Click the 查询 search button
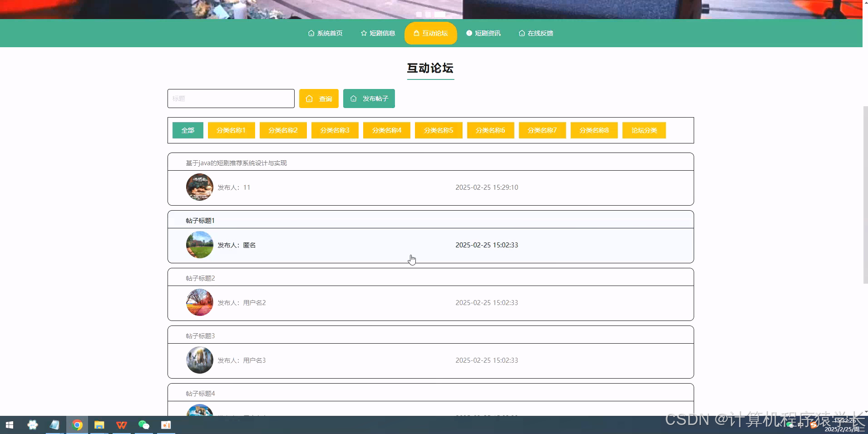868x434 pixels. [319, 99]
